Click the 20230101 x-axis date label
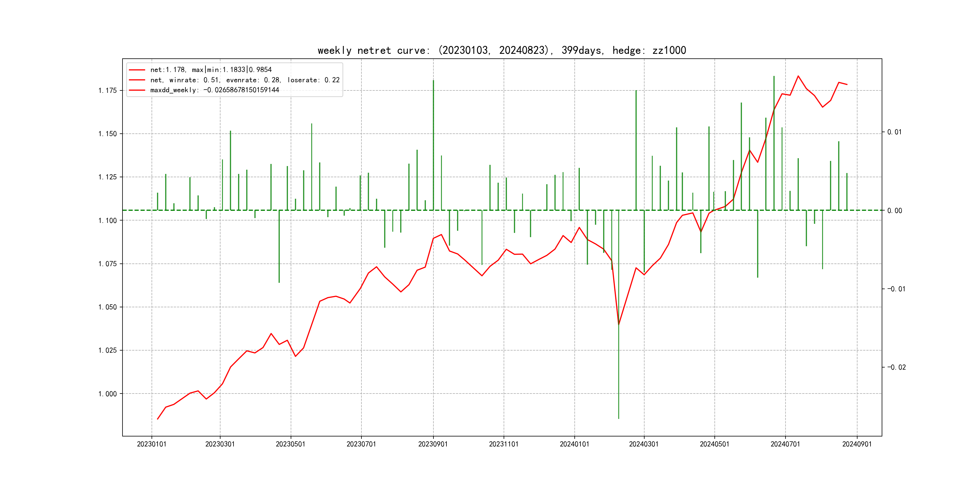The image size is (980, 490). (152, 444)
